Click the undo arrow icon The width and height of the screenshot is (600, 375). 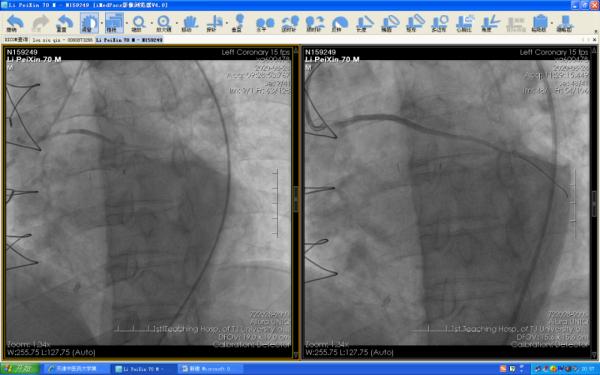pyautogui.click(x=15, y=23)
